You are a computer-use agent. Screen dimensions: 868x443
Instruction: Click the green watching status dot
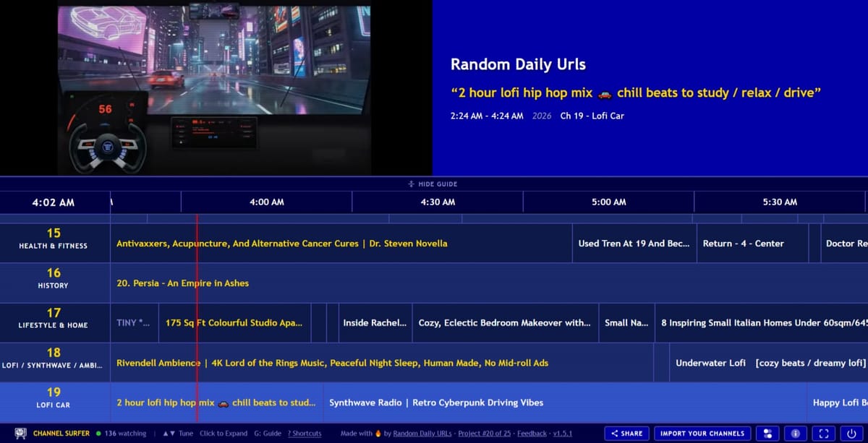[98, 434]
